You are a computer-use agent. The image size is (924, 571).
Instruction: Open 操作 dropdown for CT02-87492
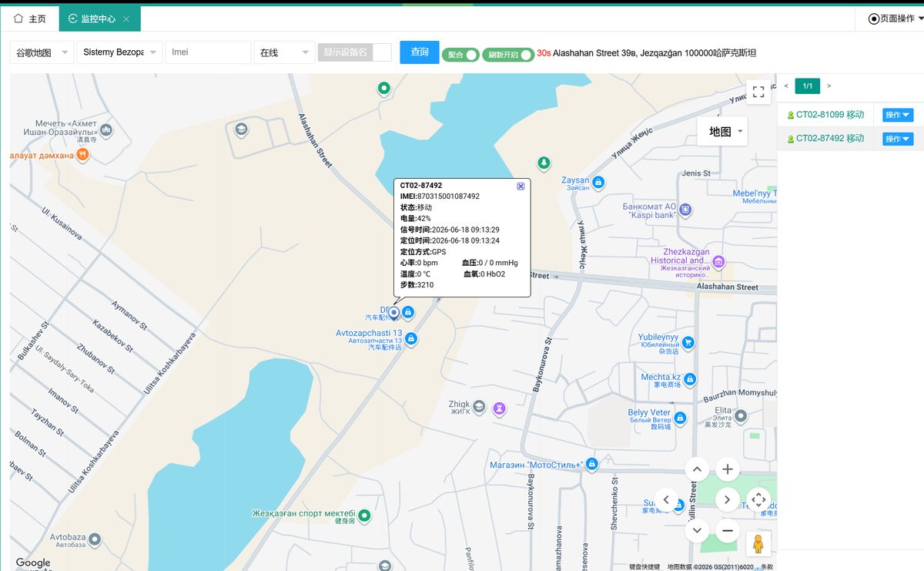click(x=898, y=139)
